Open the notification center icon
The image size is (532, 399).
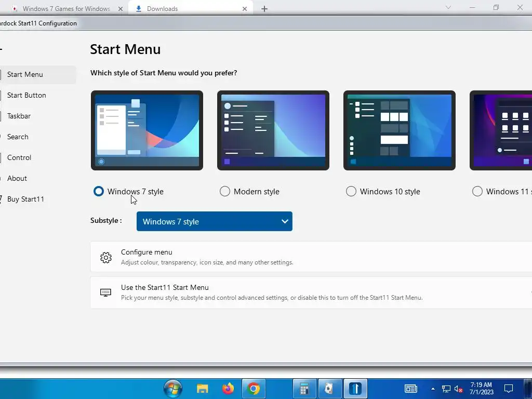click(509, 389)
